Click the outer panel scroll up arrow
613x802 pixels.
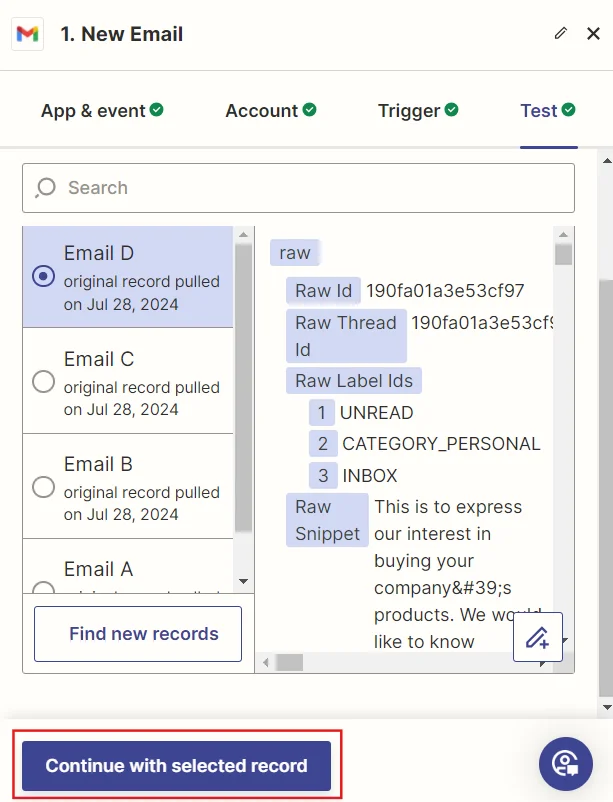click(x=607, y=161)
